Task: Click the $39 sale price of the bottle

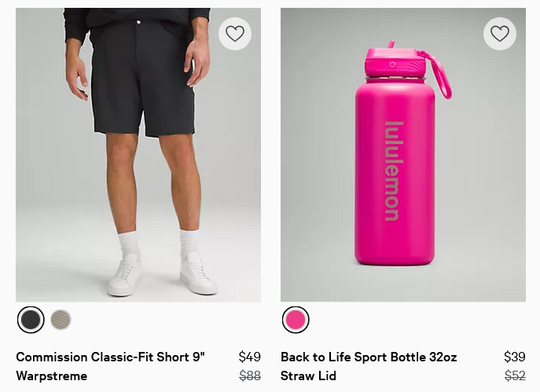Action: (x=515, y=357)
